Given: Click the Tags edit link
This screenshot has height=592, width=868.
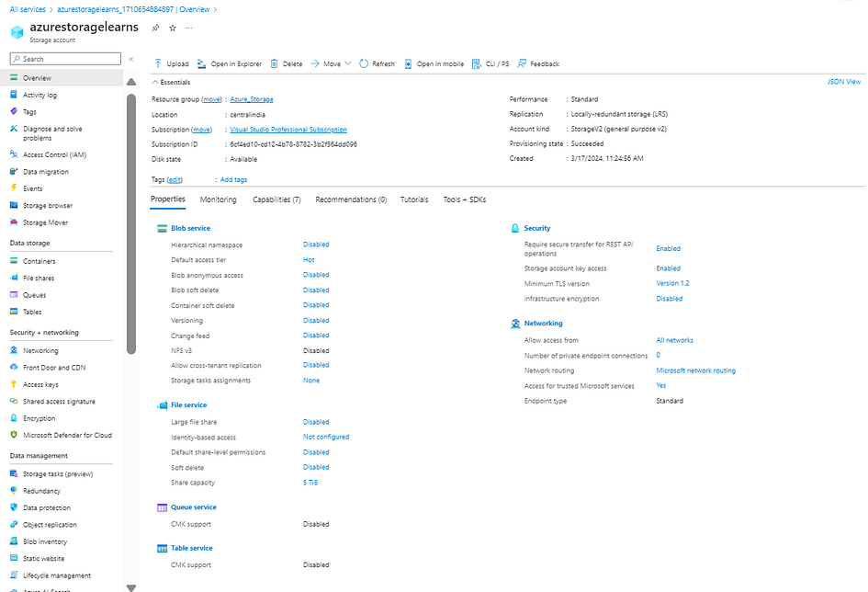Looking at the screenshot, I should pos(175,179).
